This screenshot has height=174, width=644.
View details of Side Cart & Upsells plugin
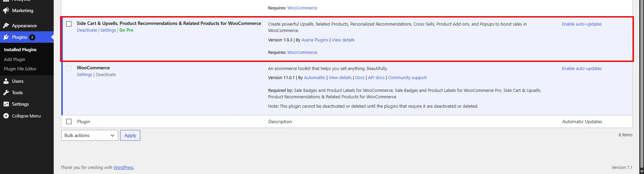tap(343, 40)
